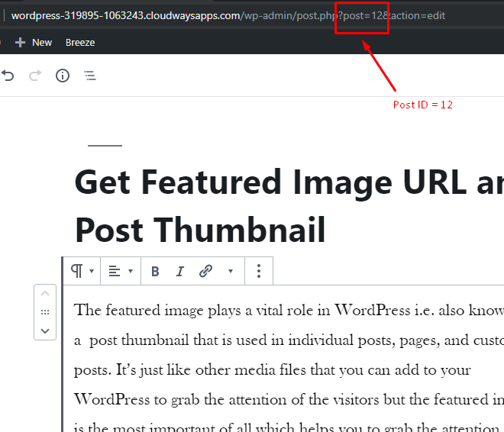Click the second title line 'Post Thumbnail'
Viewport: 504px width, 432px height.
pyautogui.click(x=200, y=230)
